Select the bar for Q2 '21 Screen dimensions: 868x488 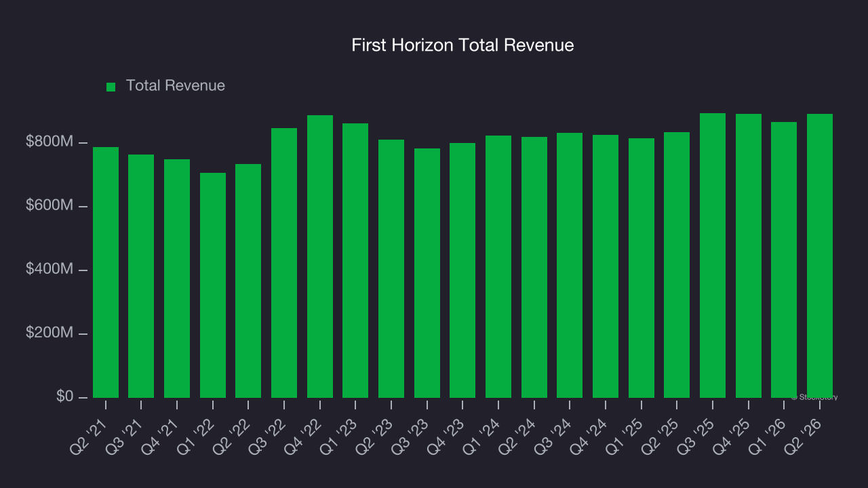106,272
